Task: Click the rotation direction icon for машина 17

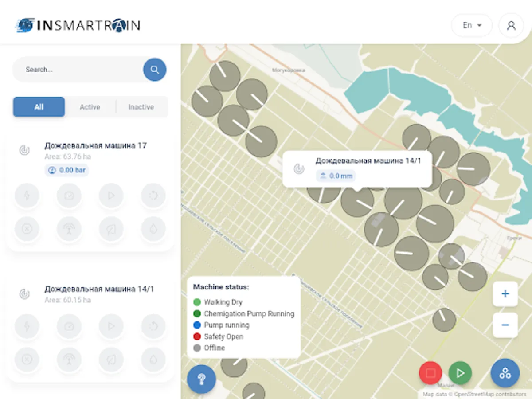Action: pyautogui.click(x=153, y=196)
